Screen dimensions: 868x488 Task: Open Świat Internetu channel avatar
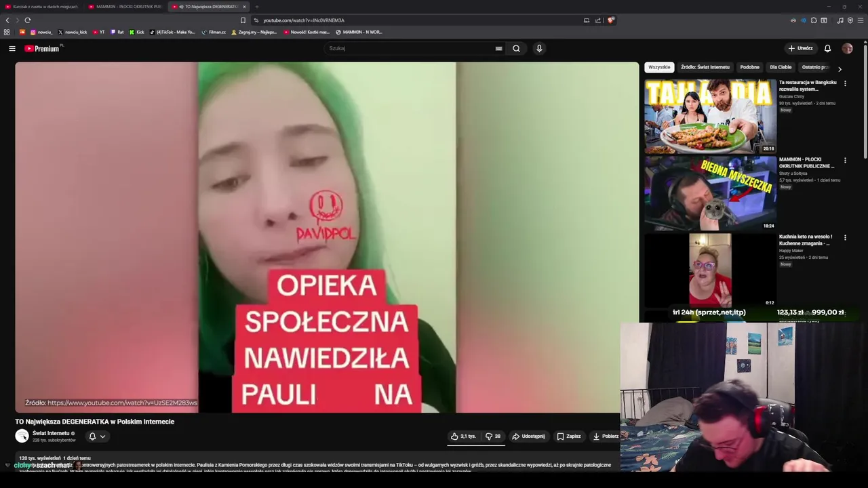click(x=22, y=436)
